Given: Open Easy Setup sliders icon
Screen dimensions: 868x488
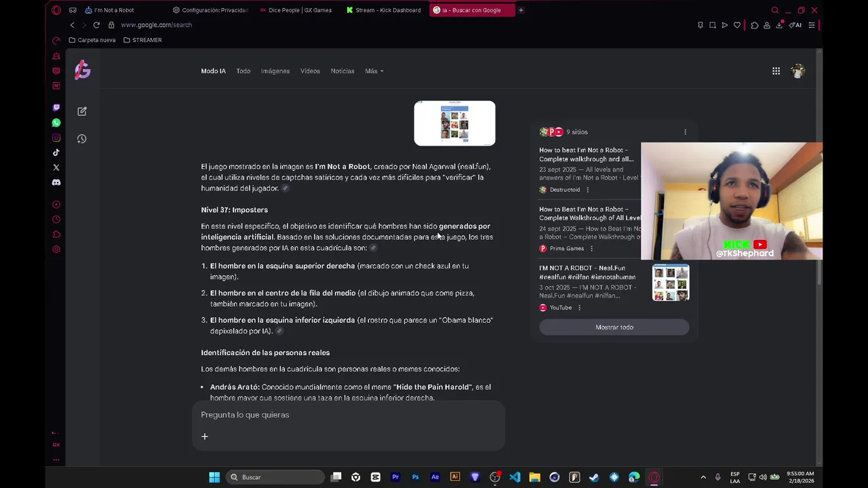Looking at the screenshot, I should (812, 25).
